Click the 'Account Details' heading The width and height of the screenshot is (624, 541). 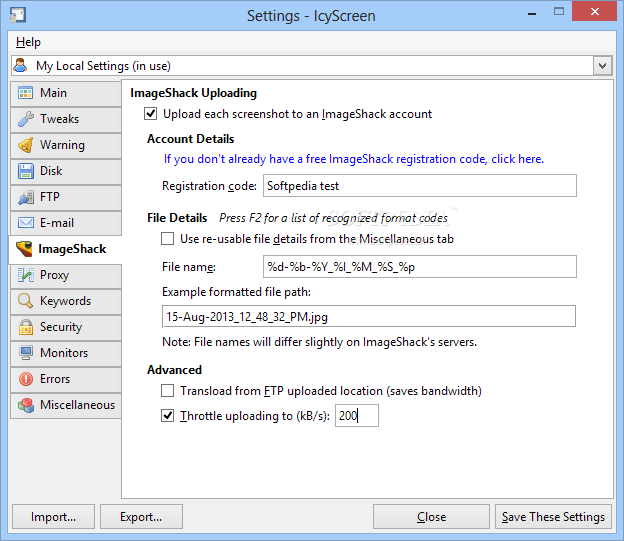[191, 139]
